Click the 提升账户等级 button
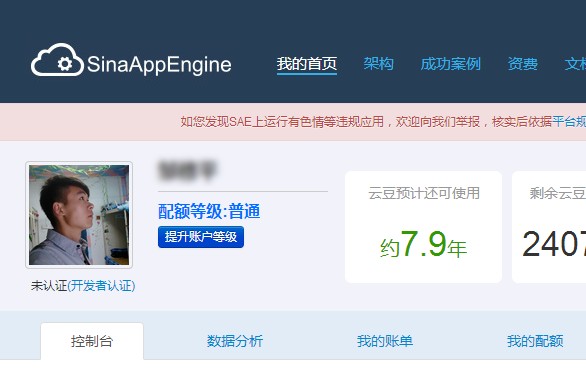 [201, 237]
